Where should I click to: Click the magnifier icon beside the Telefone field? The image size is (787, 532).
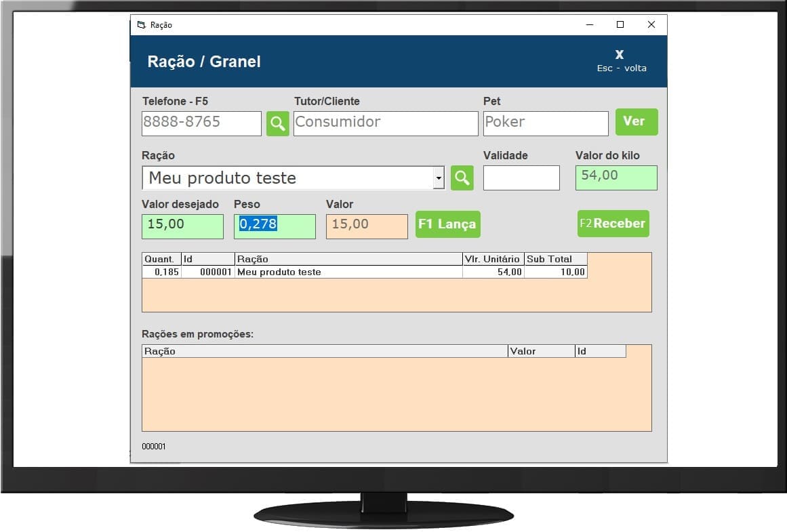point(277,124)
